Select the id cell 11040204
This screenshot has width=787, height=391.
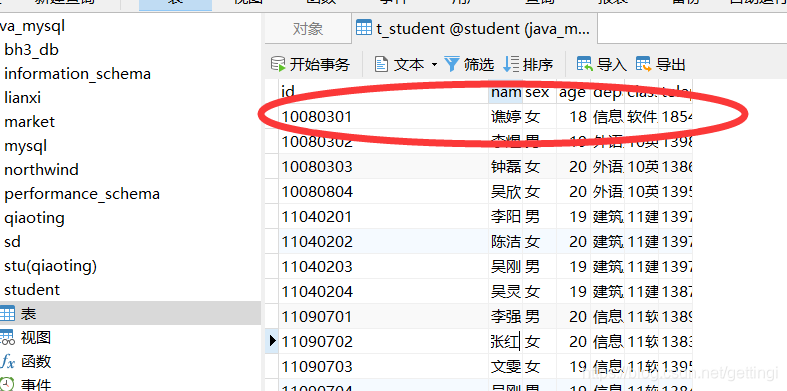(x=383, y=291)
